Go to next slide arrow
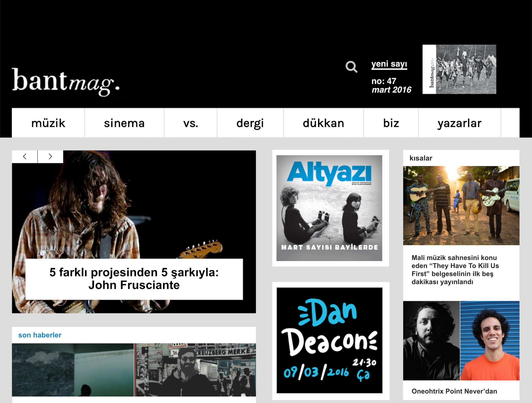 50,157
